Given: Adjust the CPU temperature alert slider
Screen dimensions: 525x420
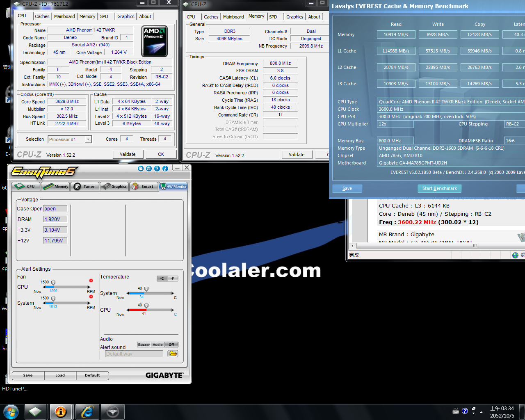Looking at the screenshot, I should [146, 306].
